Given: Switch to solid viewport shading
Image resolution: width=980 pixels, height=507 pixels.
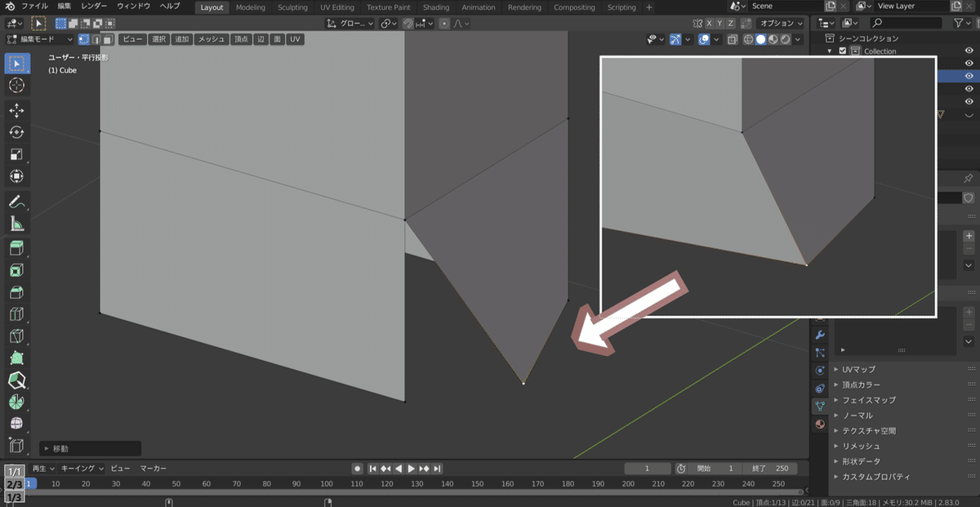Looking at the screenshot, I should (x=760, y=39).
